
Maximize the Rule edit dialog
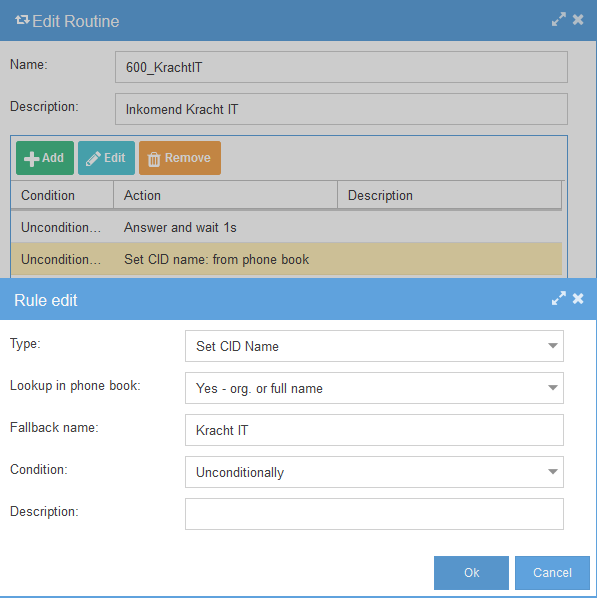click(x=558, y=298)
